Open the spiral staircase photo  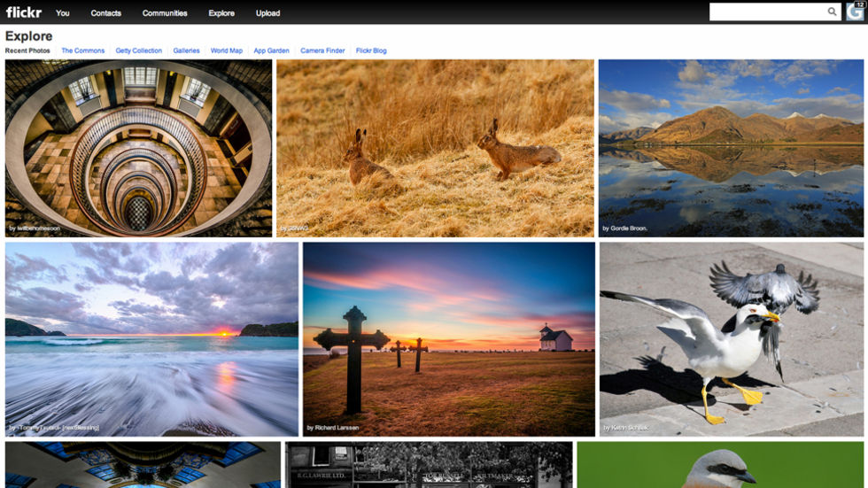pos(138,148)
